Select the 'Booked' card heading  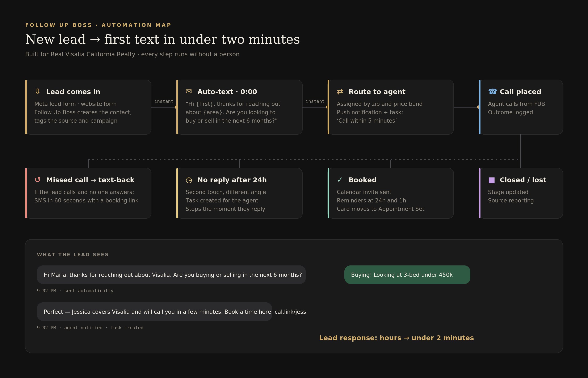pos(362,180)
